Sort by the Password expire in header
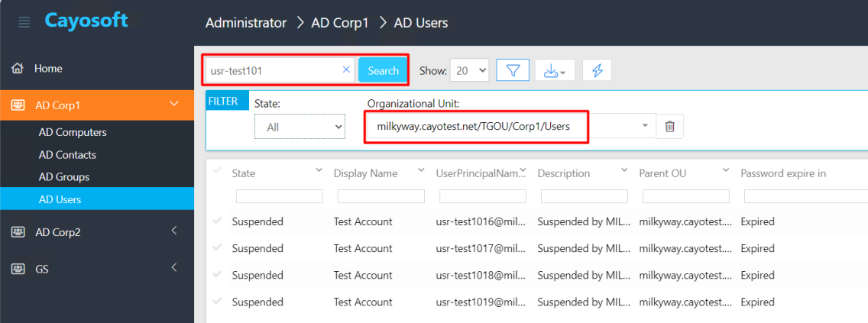 783,173
